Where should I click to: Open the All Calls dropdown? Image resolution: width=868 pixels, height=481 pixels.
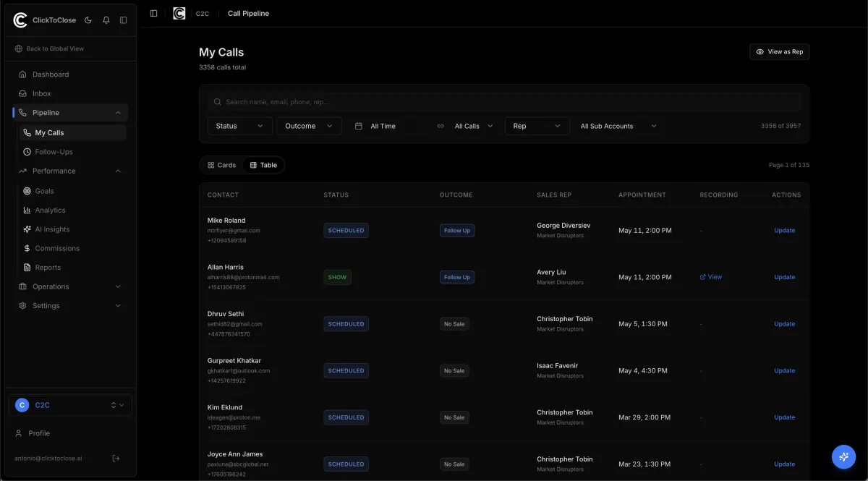click(464, 126)
